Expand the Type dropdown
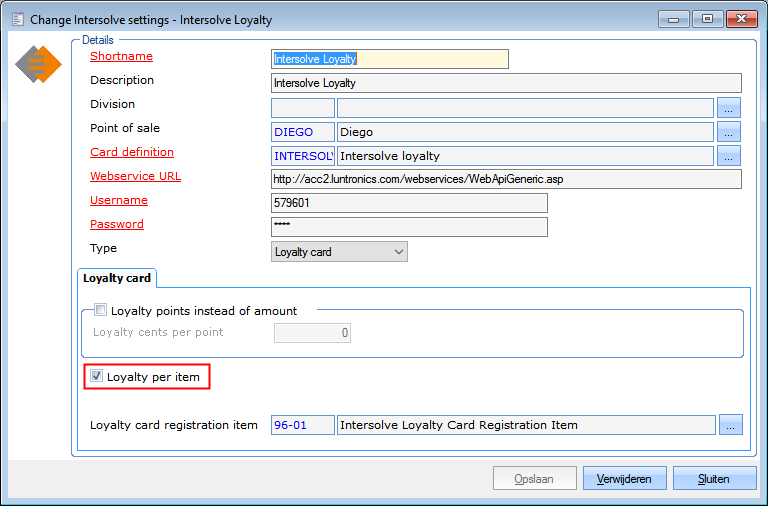Viewport: 768px width, 506px height. [x=339, y=252]
